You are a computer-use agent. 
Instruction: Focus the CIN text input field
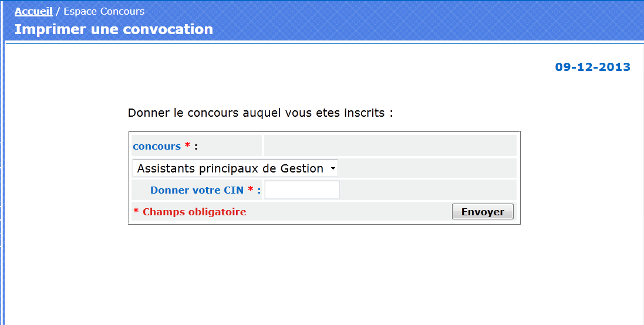point(302,190)
